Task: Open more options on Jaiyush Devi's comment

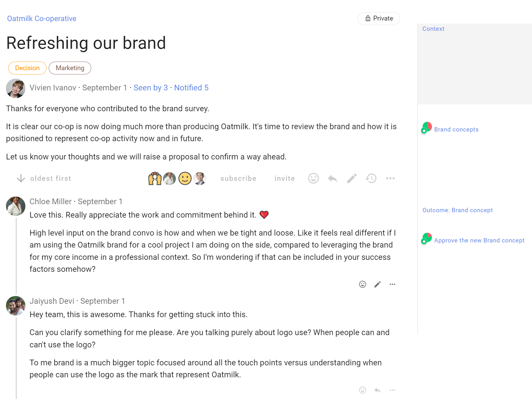Action: pos(392,390)
